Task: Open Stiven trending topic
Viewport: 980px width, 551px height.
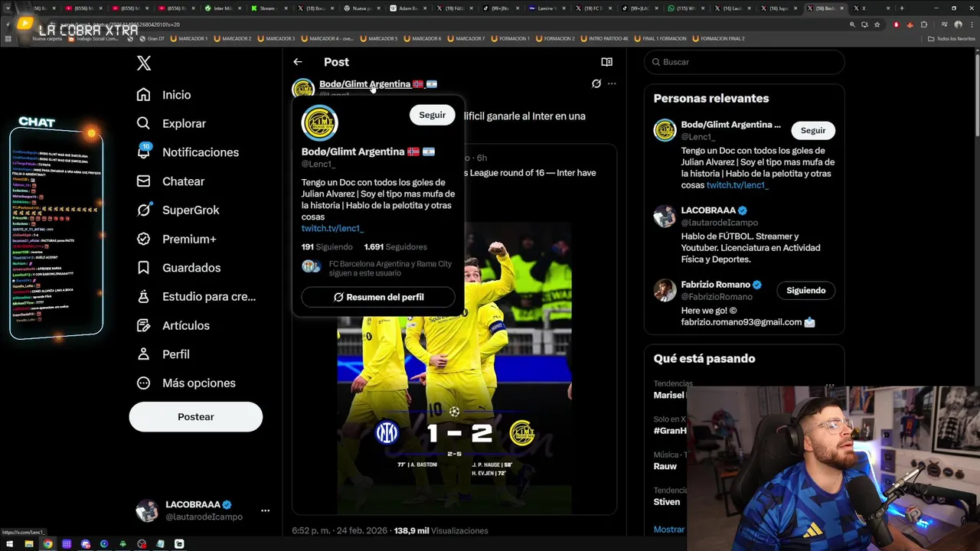Action: click(x=667, y=502)
